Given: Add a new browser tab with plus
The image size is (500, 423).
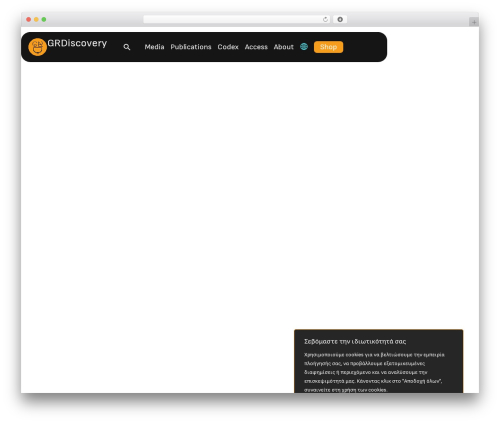Looking at the screenshot, I should pos(474,22).
